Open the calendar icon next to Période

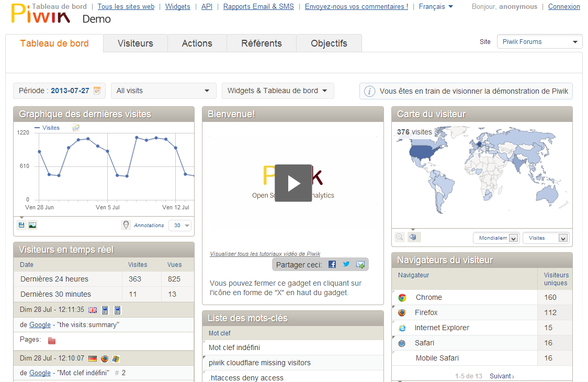(x=97, y=91)
